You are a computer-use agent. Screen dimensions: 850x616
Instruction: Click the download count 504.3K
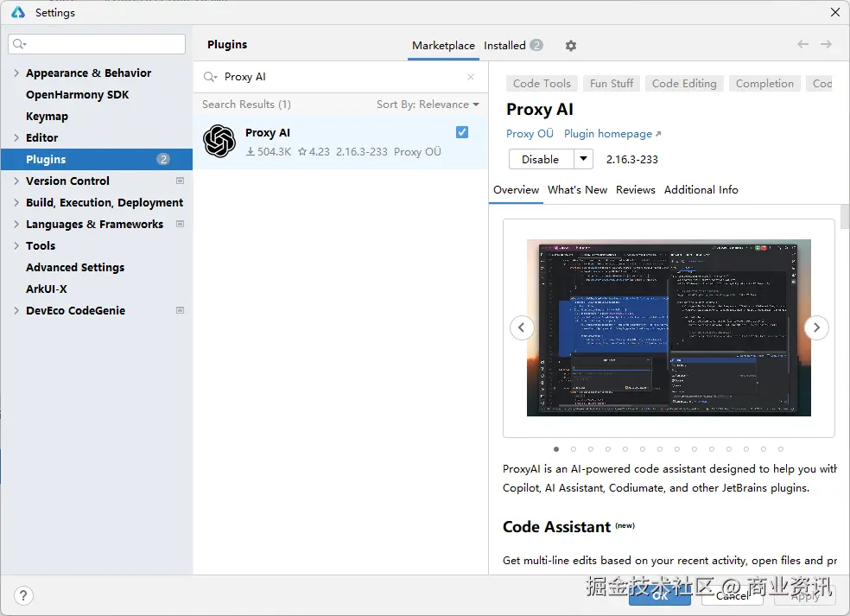(269, 152)
